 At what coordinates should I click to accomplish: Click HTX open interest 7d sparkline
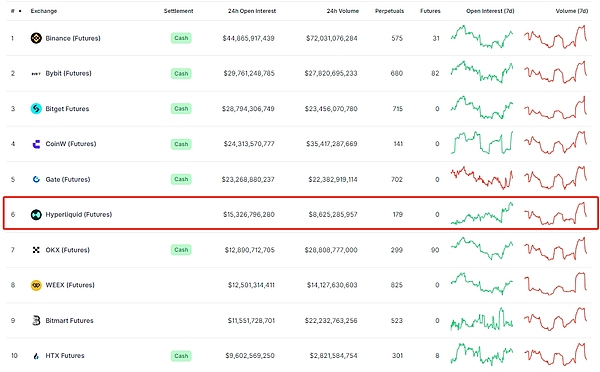point(482,354)
